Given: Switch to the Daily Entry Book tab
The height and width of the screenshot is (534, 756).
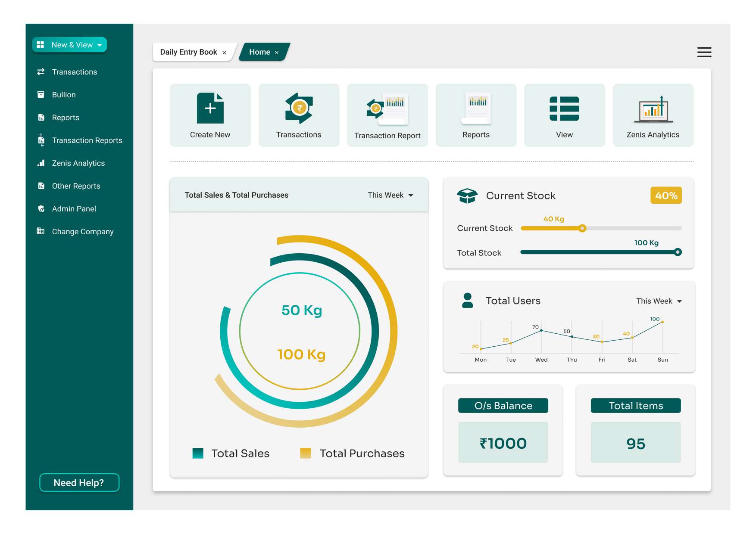Looking at the screenshot, I should pyautogui.click(x=188, y=52).
